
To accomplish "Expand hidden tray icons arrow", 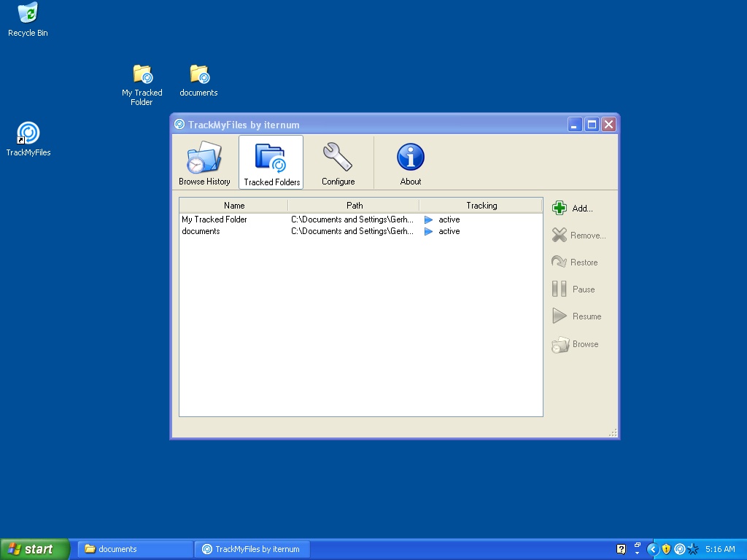I will tap(653, 549).
